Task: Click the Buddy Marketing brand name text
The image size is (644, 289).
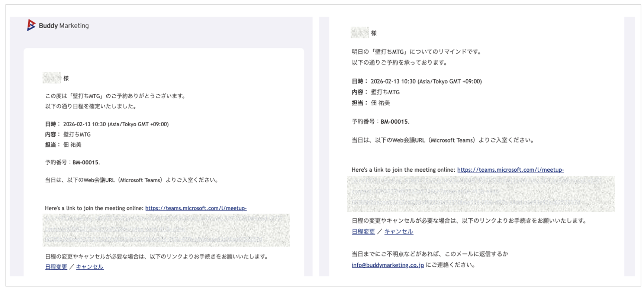Action: (x=64, y=26)
